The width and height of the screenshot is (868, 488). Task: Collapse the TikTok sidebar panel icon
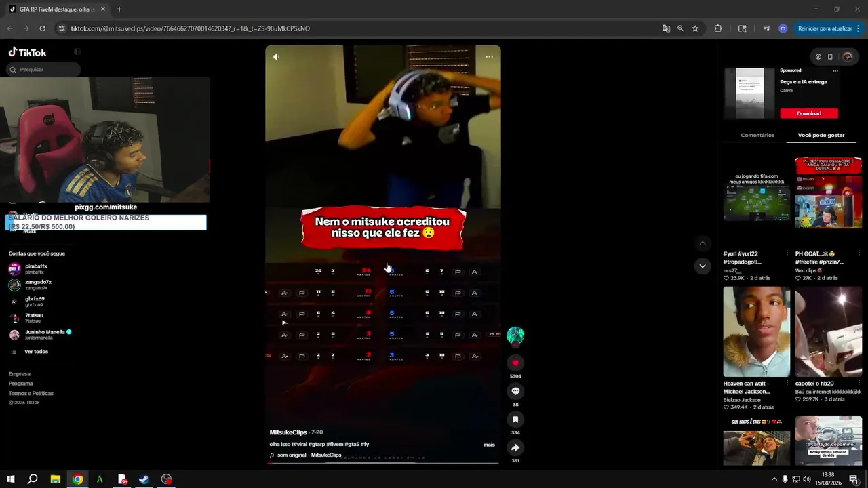(x=77, y=52)
